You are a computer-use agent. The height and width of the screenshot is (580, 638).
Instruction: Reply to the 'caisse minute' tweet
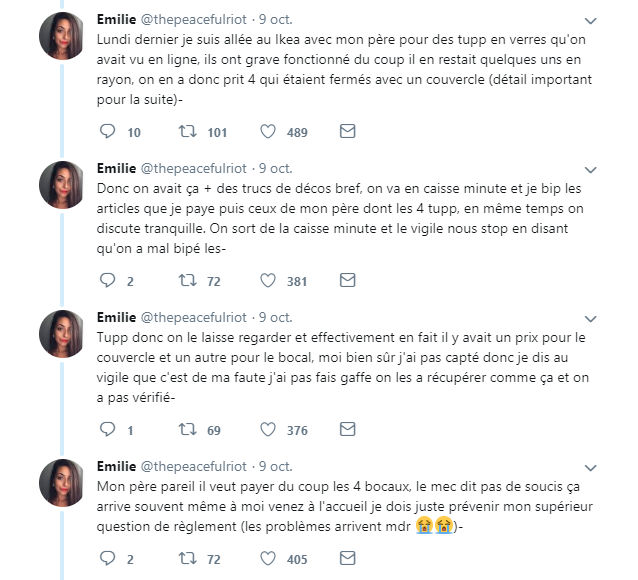pos(107,280)
